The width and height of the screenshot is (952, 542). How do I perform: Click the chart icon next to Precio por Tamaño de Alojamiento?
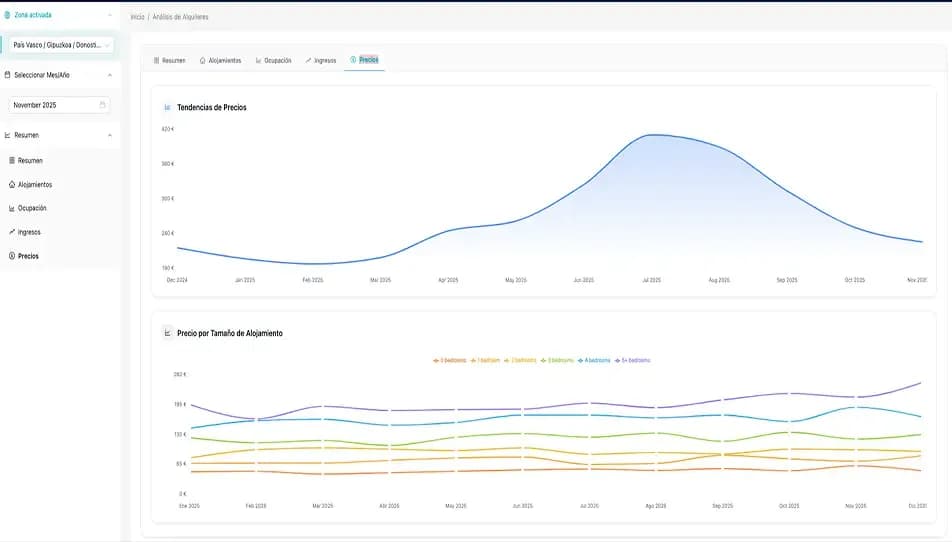point(168,333)
